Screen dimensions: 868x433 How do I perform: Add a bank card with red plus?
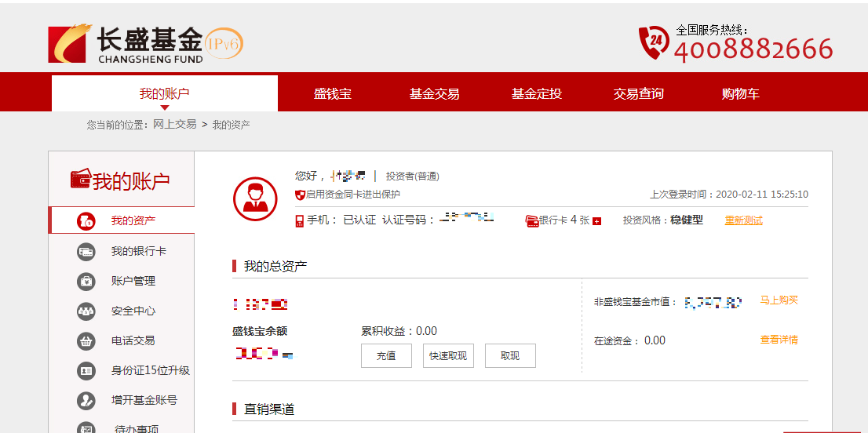596,221
